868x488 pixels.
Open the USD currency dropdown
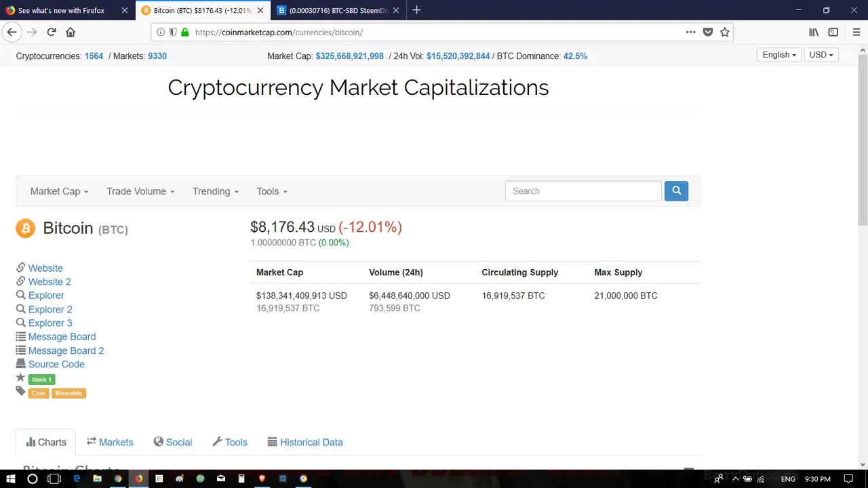click(821, 55)
